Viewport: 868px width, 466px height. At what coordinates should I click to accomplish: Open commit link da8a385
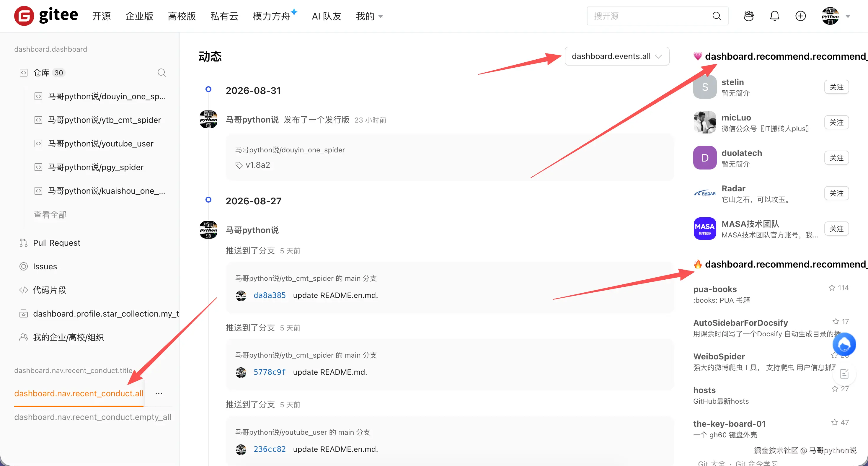pos(269,295)
